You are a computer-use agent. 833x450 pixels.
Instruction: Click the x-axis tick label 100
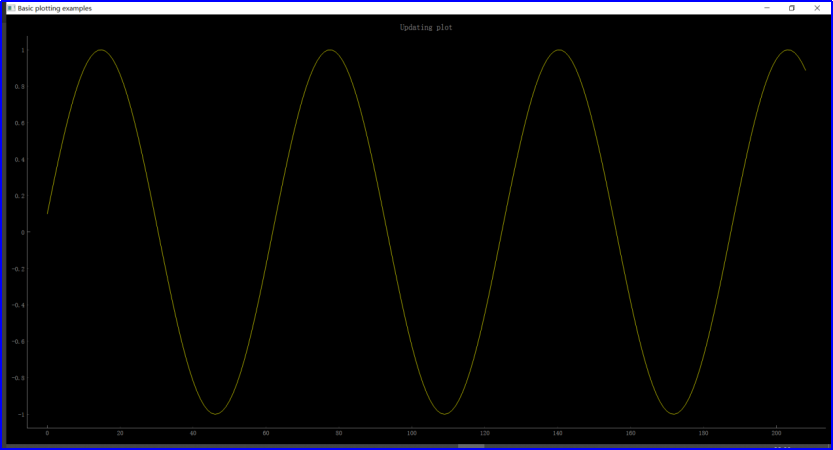click(412, 433)
